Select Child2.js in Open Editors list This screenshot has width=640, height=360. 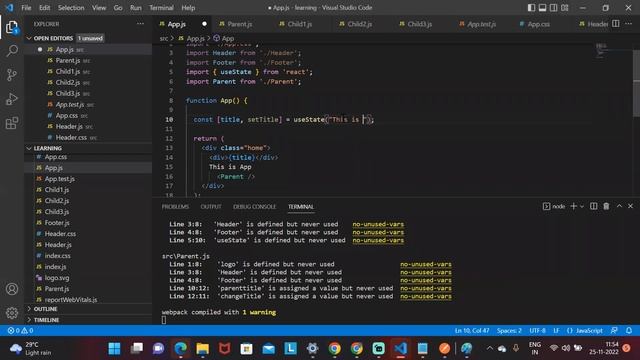point(68,82)
